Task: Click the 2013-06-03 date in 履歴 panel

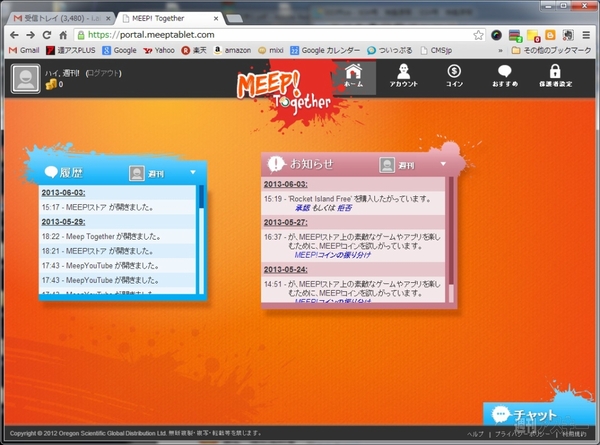Action: 64,192
